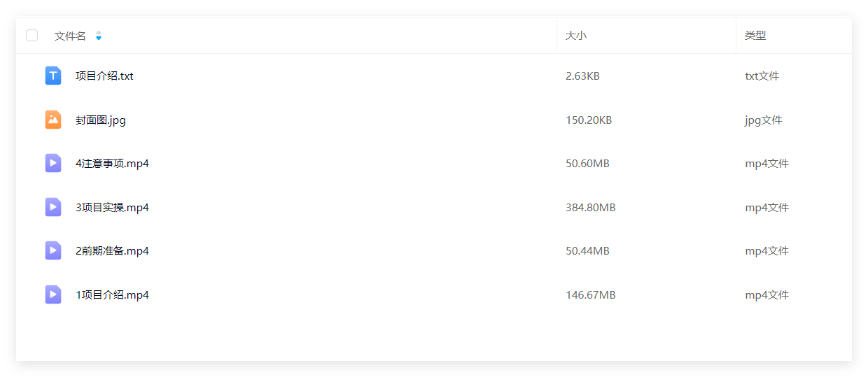Open the video 3项目实操.mp4
The image size is (868, 377).
112,208
